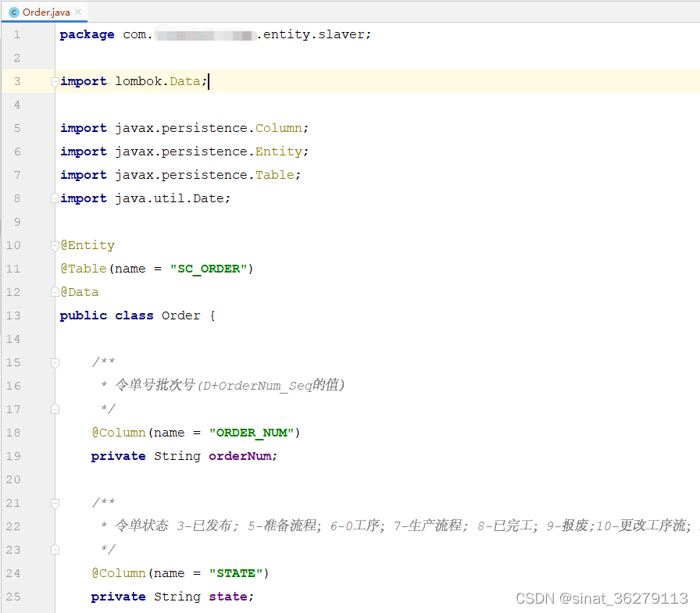Click the state field declaration
700x613 pixels.
pyautogui.click(x=229, y=596)
